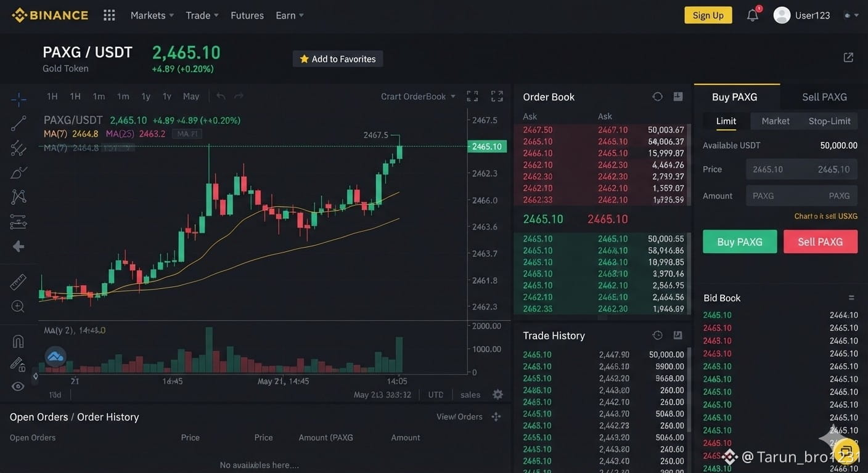Select the crosshair cursor tool
Screen dimensions: 868x473
pos(18,99)
